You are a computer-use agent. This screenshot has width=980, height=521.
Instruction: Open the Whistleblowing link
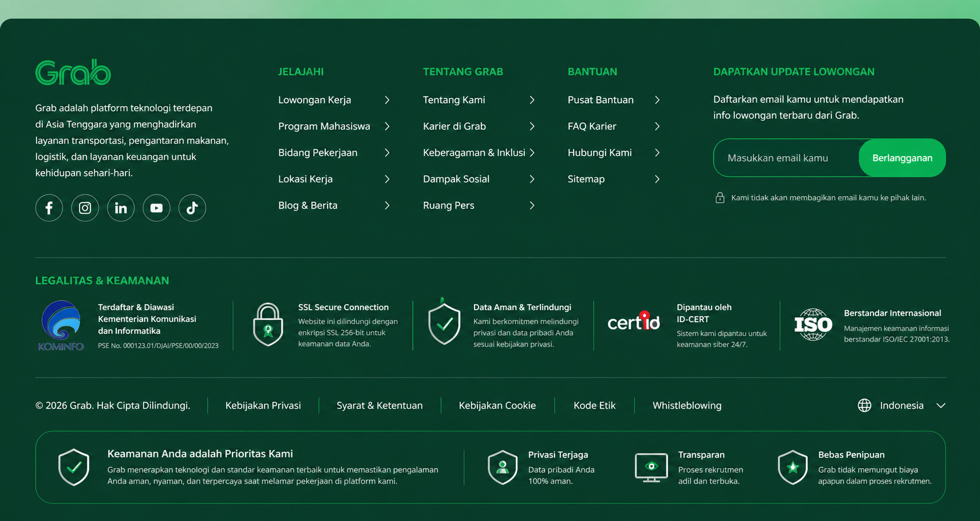(x=687, y=405)
